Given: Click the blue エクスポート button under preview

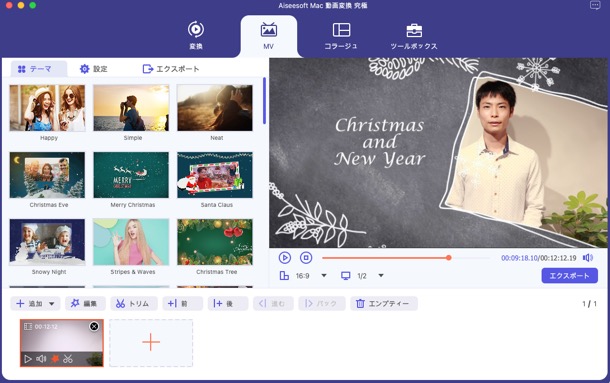Looking at the screenshot, I should (x=570, y=276).
